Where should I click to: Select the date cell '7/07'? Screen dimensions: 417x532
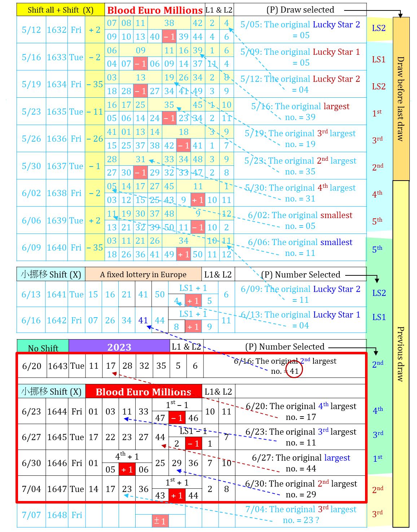coord(31,515)
